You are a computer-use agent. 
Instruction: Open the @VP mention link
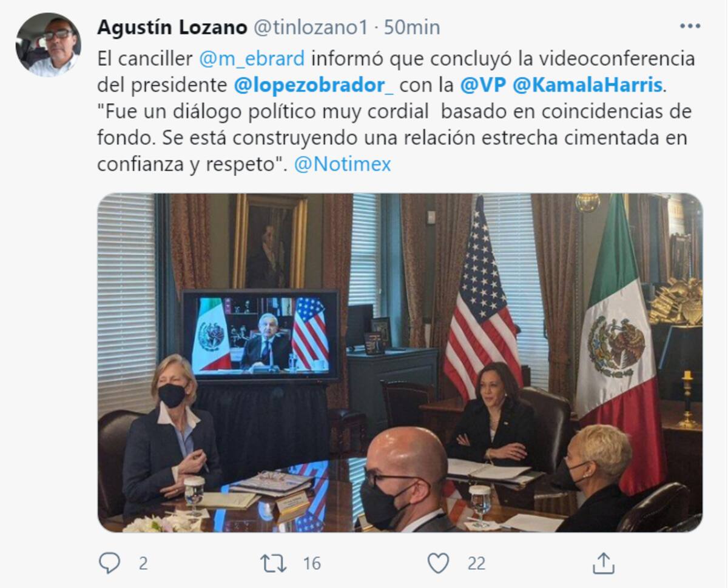(483, 85)
